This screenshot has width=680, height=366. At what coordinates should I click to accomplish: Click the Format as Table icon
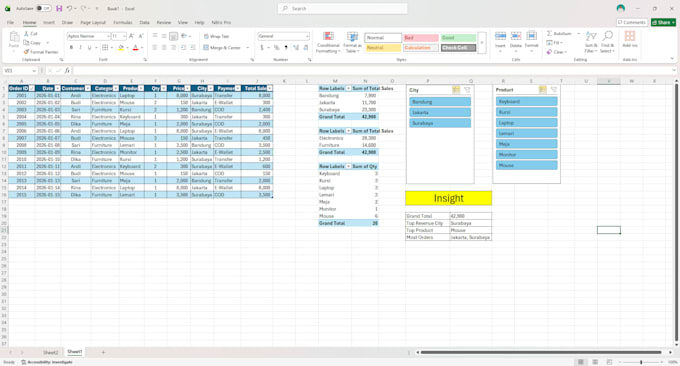pos(352,37)
